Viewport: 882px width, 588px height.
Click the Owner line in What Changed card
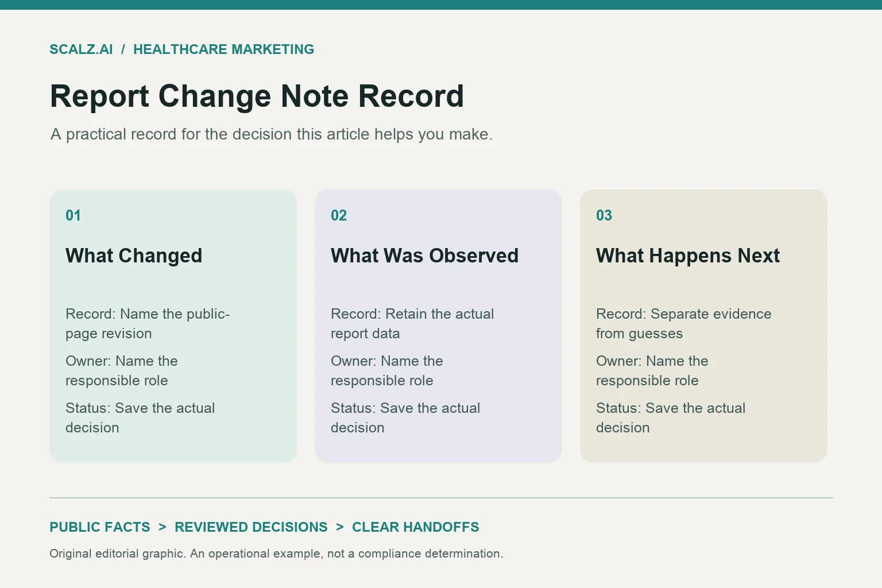coord(122,371)
